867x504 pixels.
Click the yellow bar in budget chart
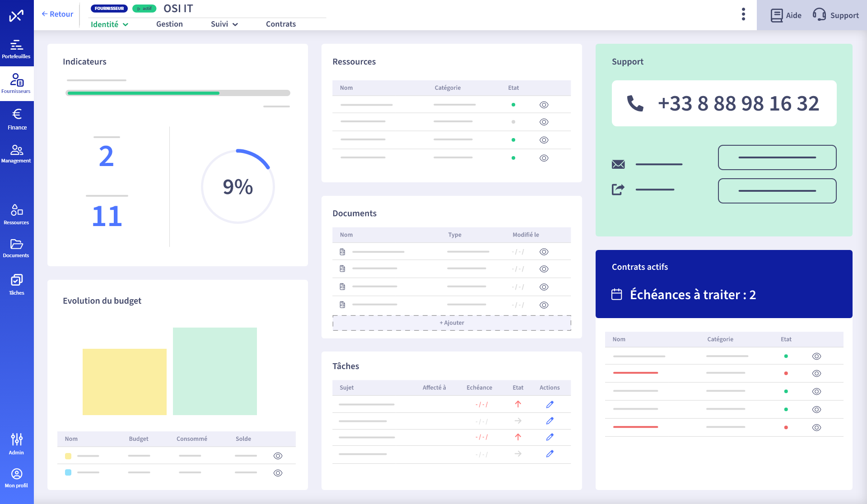(x=125, y=382)
